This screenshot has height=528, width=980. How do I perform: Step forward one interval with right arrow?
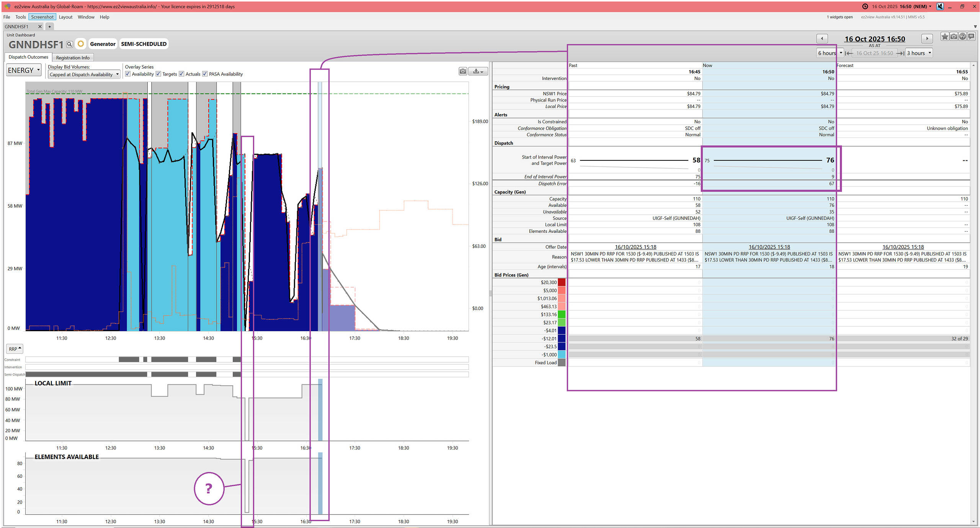click(x=927, y=39)
